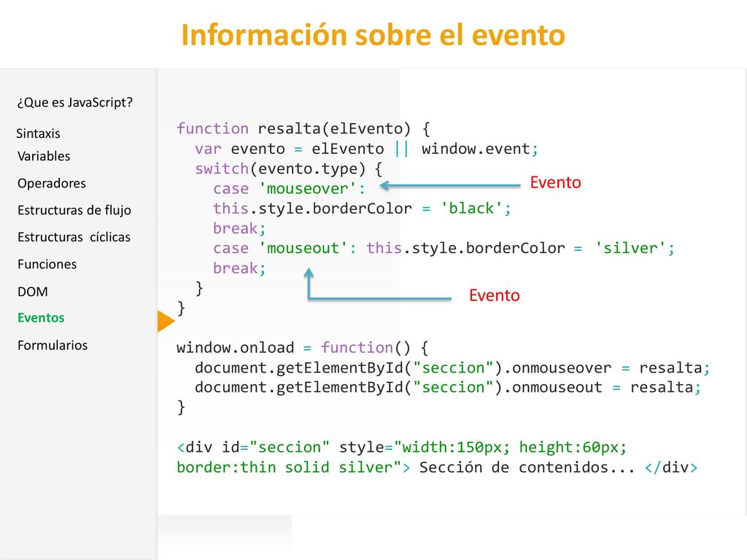Click the "'silver';" value in case line
Image resolution: width=747 pixels, height=560 pixels.
(635, 248)
